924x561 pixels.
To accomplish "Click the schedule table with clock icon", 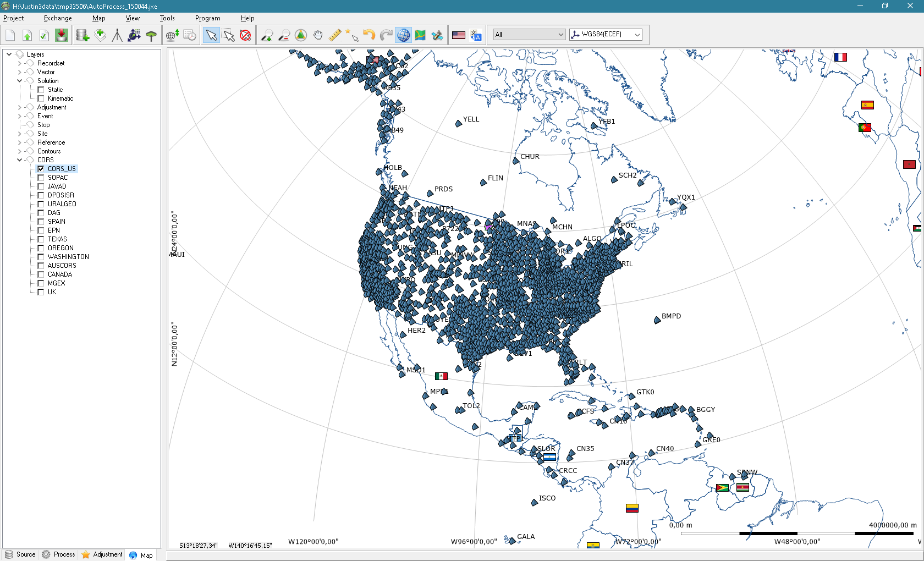I will coord(190,35).
